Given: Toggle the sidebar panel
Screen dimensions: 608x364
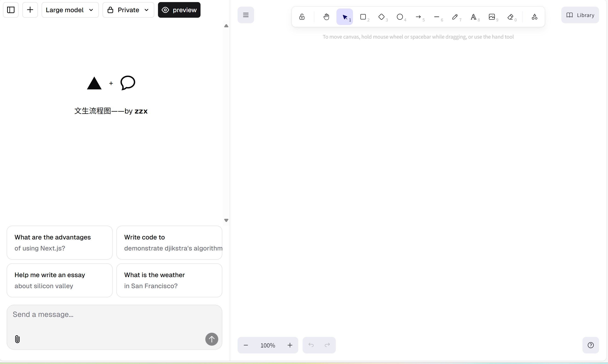Looking at the screenshot, I should [11, 10].
